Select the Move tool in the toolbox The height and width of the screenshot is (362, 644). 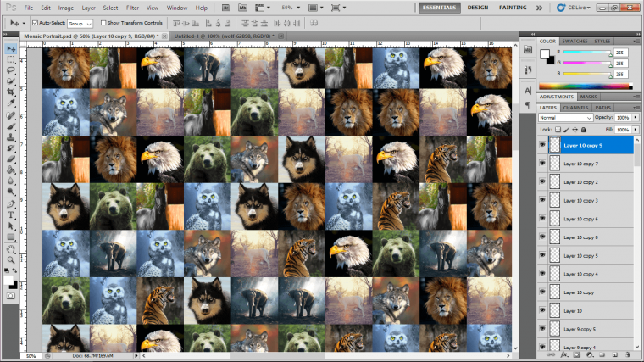[x=11, y=49]
